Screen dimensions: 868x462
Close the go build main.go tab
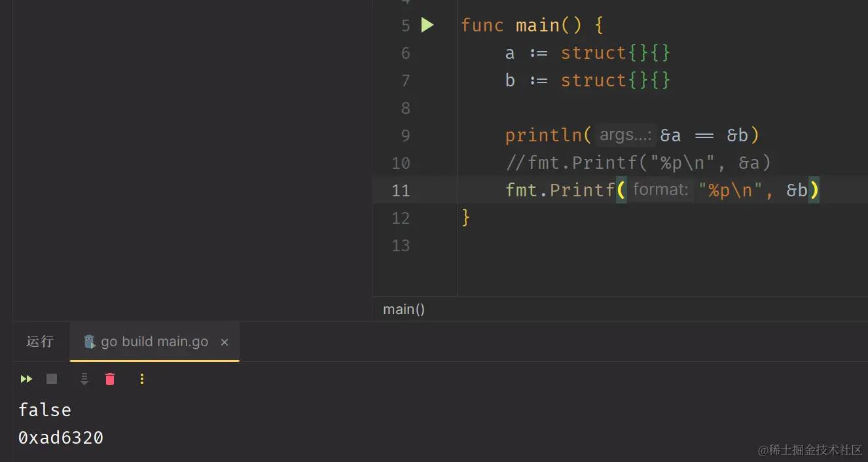[x=225, y=342]
